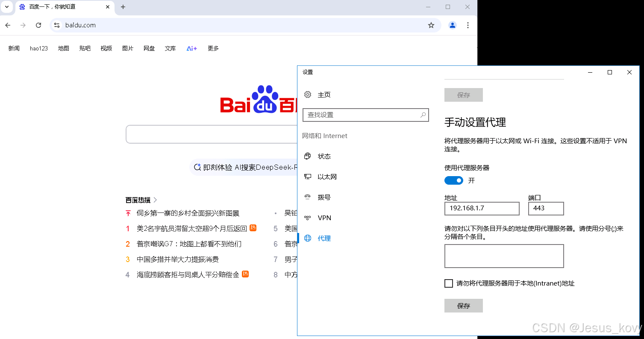This screenshot has height=339, width=644.
Task: Open 更多 menu on Baidu
Action: click(213, 48)
